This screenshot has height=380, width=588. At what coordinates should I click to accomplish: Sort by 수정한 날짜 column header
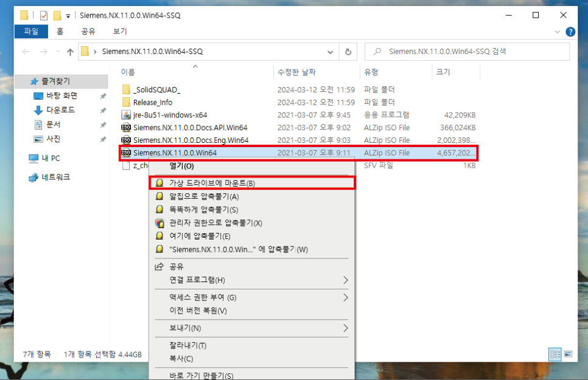tap(296, 72)
